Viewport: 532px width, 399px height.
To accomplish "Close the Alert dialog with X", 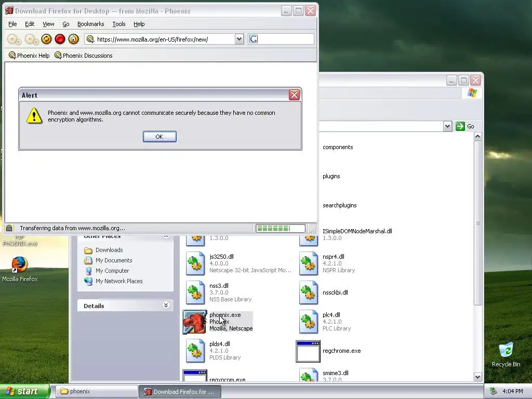I will point(294,95).
